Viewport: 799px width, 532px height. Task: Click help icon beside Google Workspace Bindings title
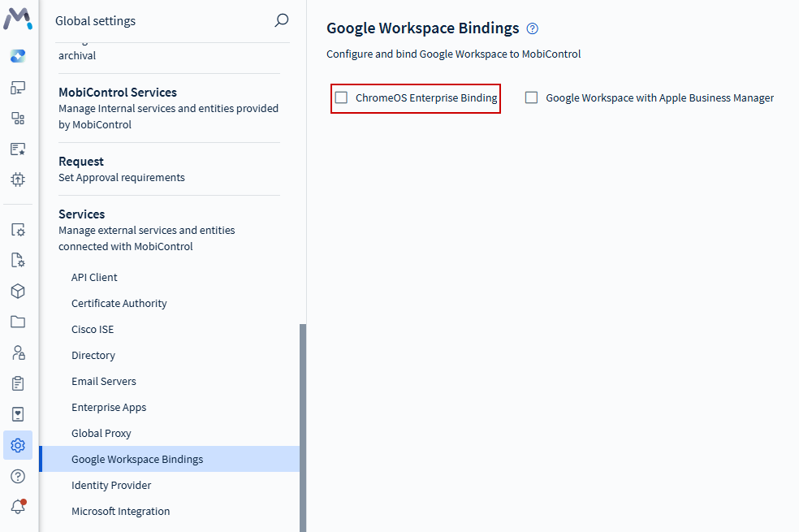pyautogui.click(x=533, y=28)
